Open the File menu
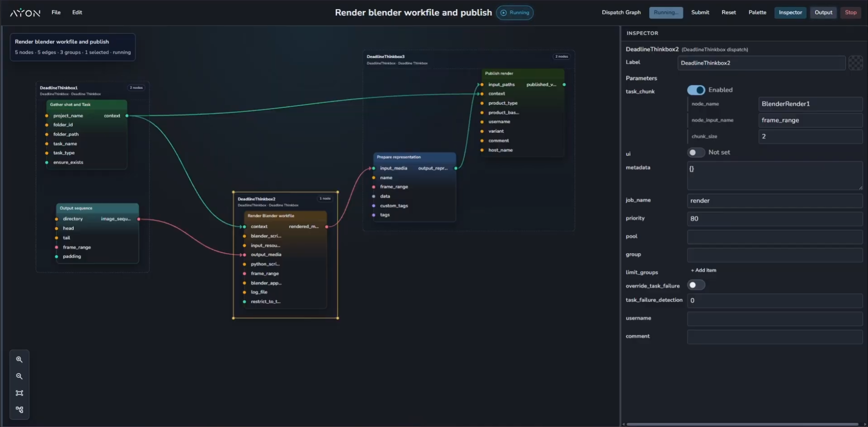 pyautogui.click(x=56, y=12)
